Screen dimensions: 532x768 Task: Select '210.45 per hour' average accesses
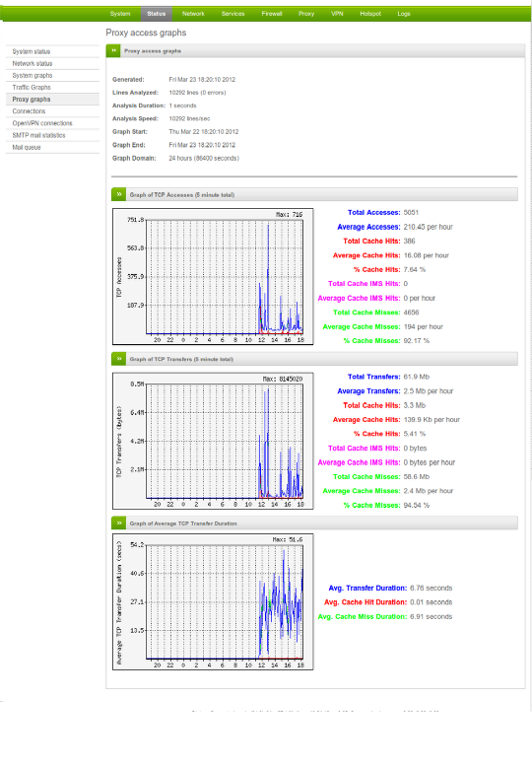click(x=429, y=227)
